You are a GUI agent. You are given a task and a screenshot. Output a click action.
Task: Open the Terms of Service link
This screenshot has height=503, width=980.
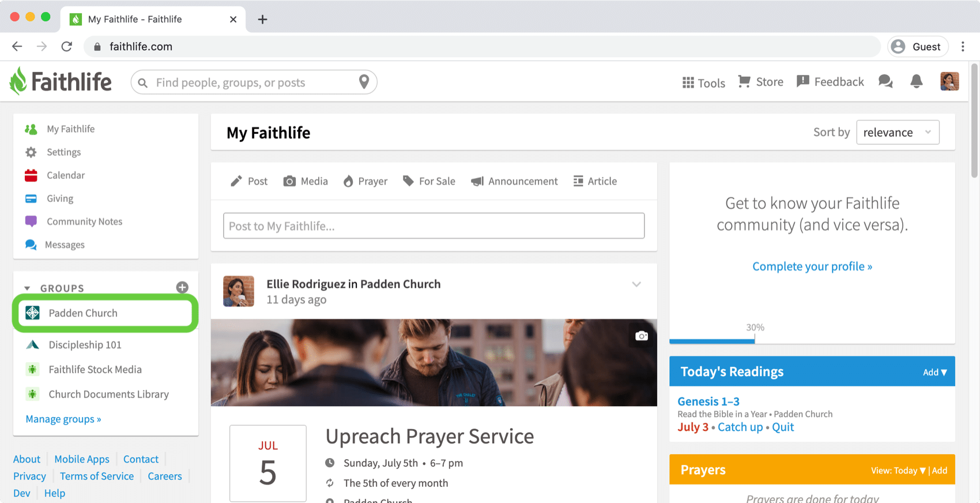pos(97,476)
